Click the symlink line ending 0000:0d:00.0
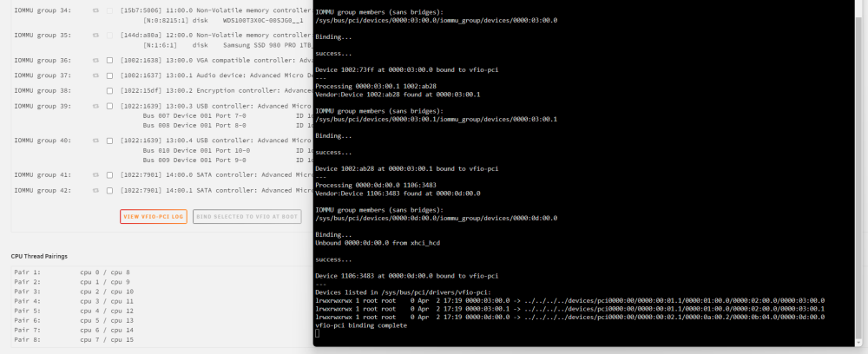 [569, 318]
